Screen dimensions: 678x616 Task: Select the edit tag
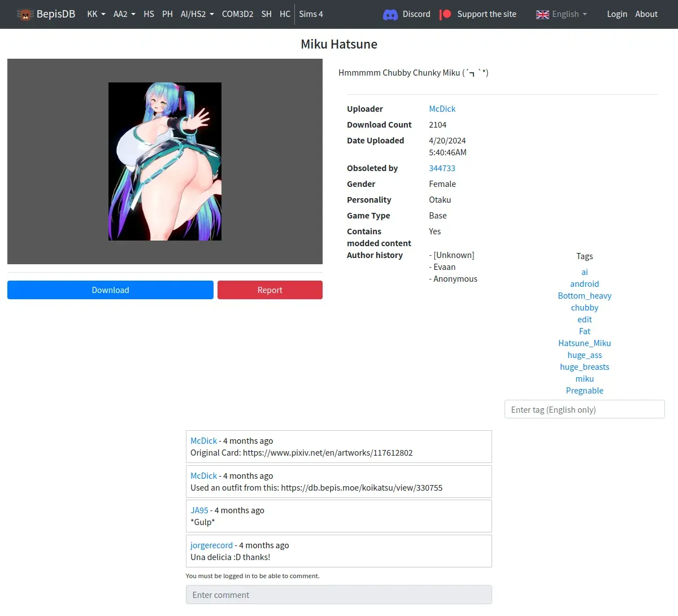coord(584,320)
